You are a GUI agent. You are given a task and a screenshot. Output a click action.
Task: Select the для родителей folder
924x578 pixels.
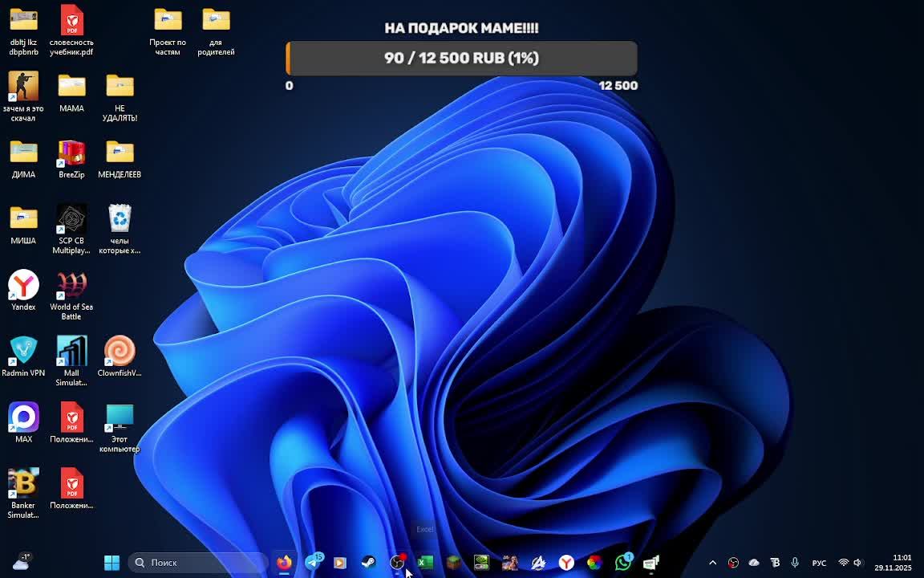(x=216, y=31)
